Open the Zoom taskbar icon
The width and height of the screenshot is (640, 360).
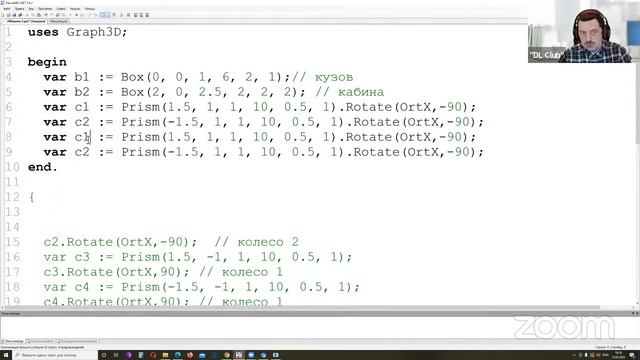click(251, 355)
